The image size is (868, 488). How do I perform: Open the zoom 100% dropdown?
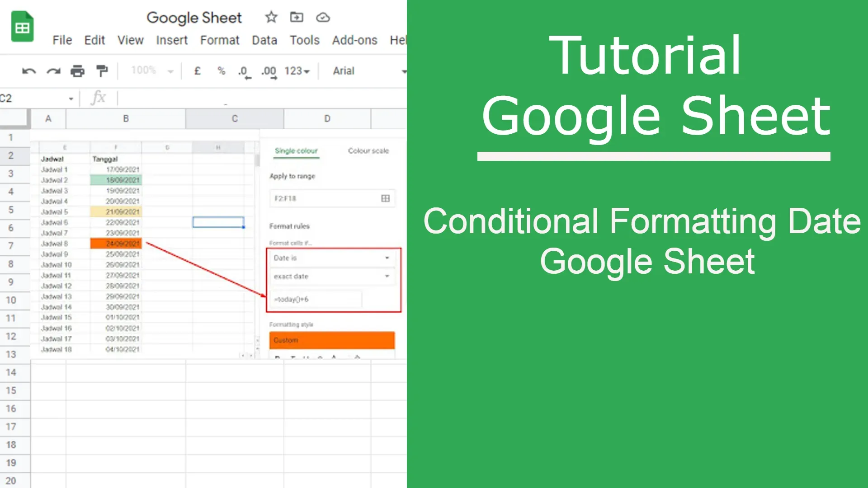click(x=152, y=70)
